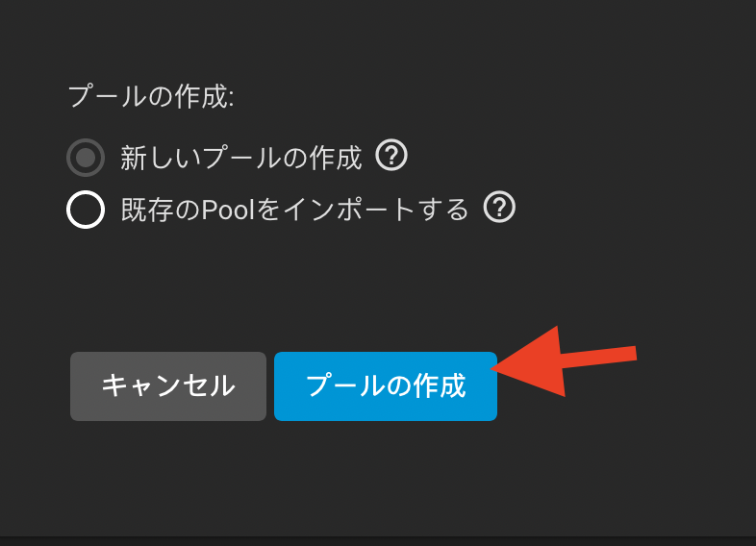Click the blue プールの作成 button

click(x=386, y=386)
